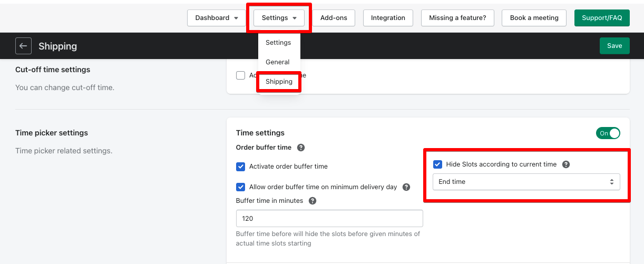Disable Hide Slots according to current time
The image size is (644, 264).
pos(437,164)
